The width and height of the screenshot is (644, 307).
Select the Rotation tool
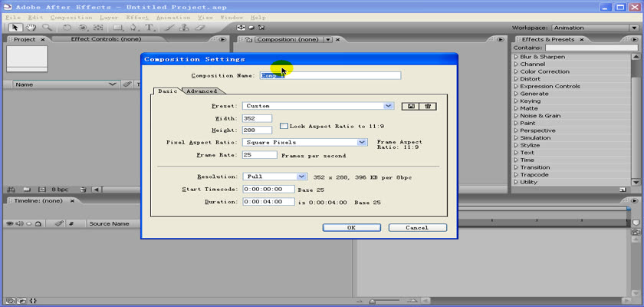pos(67,28)
